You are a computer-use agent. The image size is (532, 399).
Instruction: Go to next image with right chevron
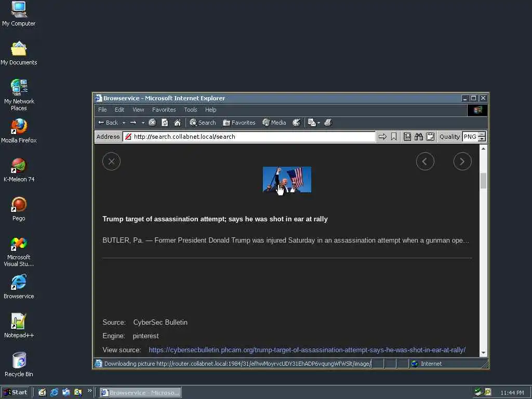click(462, 162)
